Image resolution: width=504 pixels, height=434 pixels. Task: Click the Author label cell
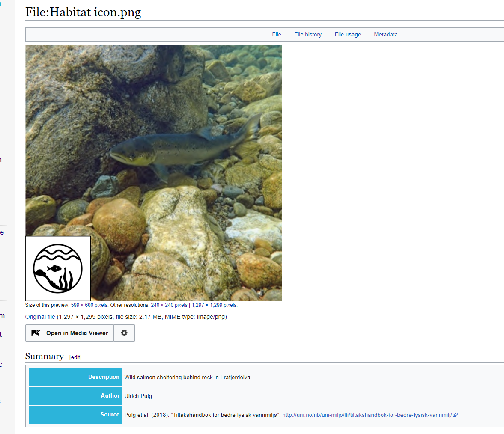[x=75, y=396]
